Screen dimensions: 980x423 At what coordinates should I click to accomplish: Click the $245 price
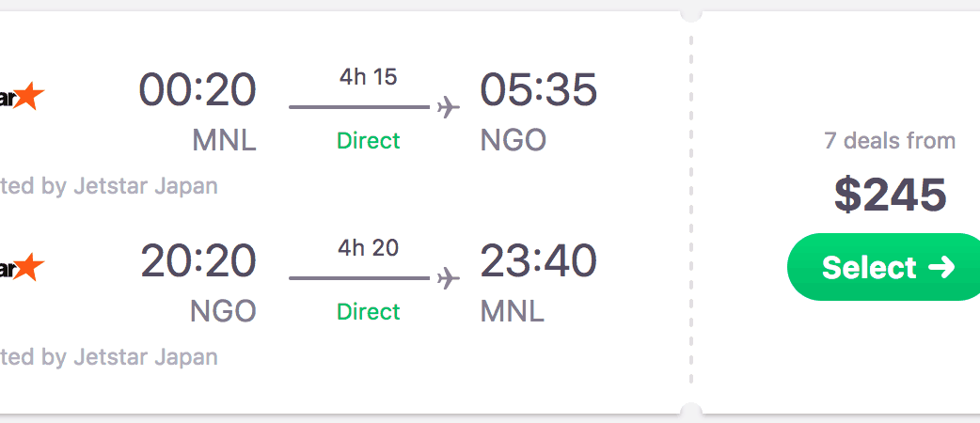click(x=890, y=195)
